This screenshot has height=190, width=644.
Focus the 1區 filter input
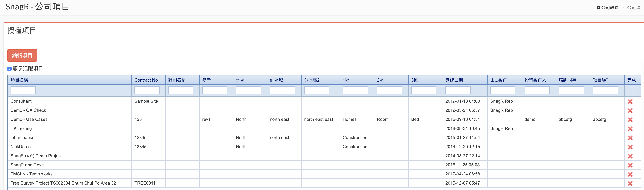[x=355, y=90]
